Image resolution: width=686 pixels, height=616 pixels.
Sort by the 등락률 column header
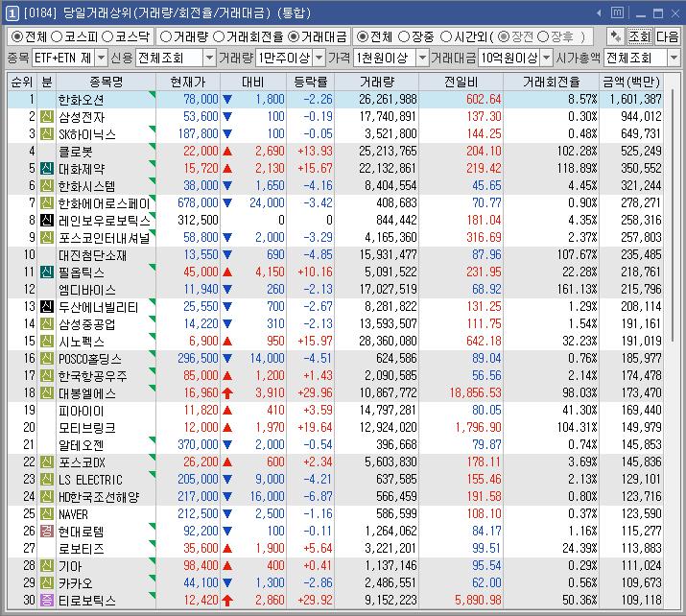(x=311, y=82)
